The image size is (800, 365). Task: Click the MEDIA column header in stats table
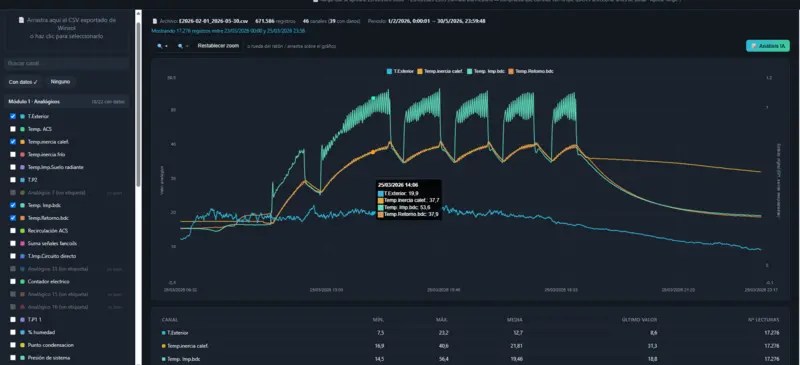[514, 320]
